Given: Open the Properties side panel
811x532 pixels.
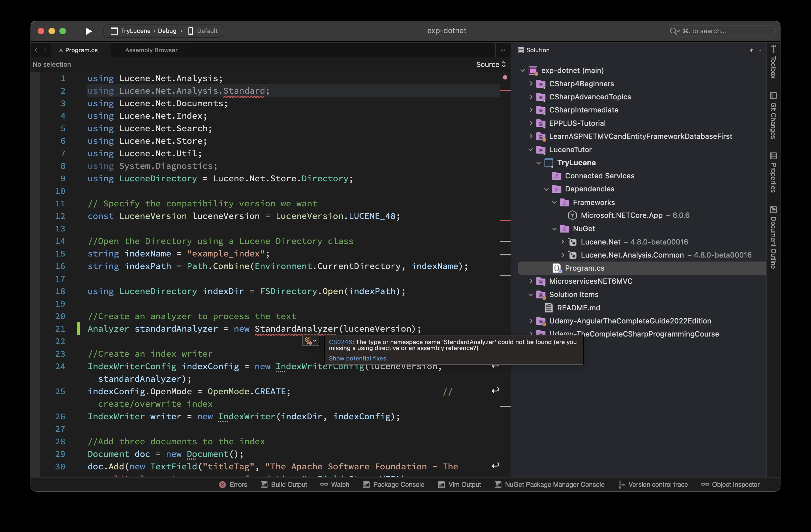Looking at the screenshot, I should tap(773, 173).
